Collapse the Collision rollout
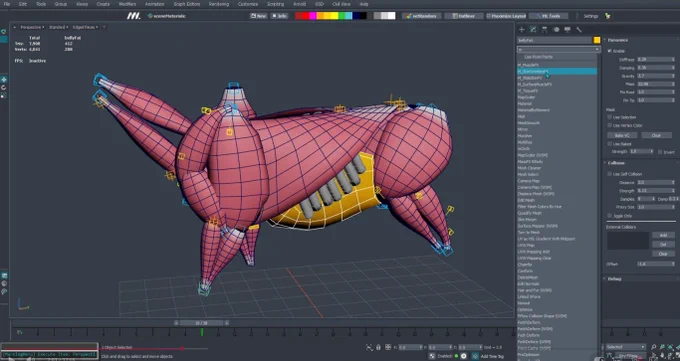Image resolution: width=680 pixels, height=361 pixels. (x=615, y=163)
